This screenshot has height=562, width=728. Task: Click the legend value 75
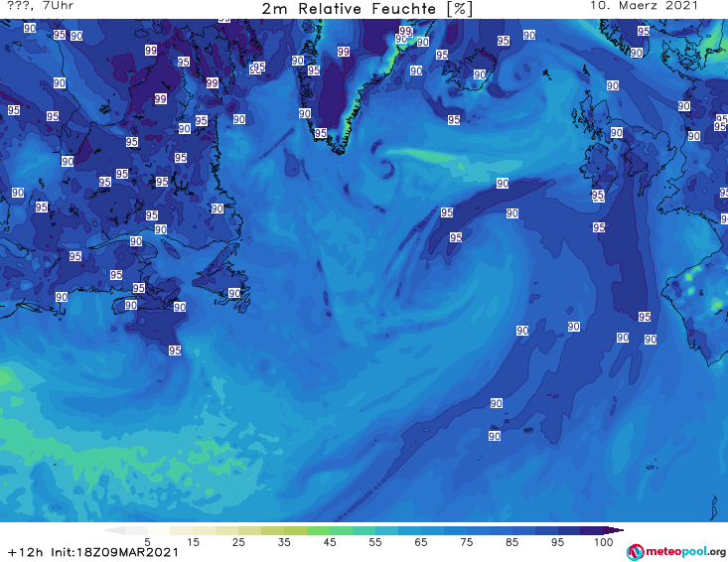pyautogui.click(x=466, y=541)
